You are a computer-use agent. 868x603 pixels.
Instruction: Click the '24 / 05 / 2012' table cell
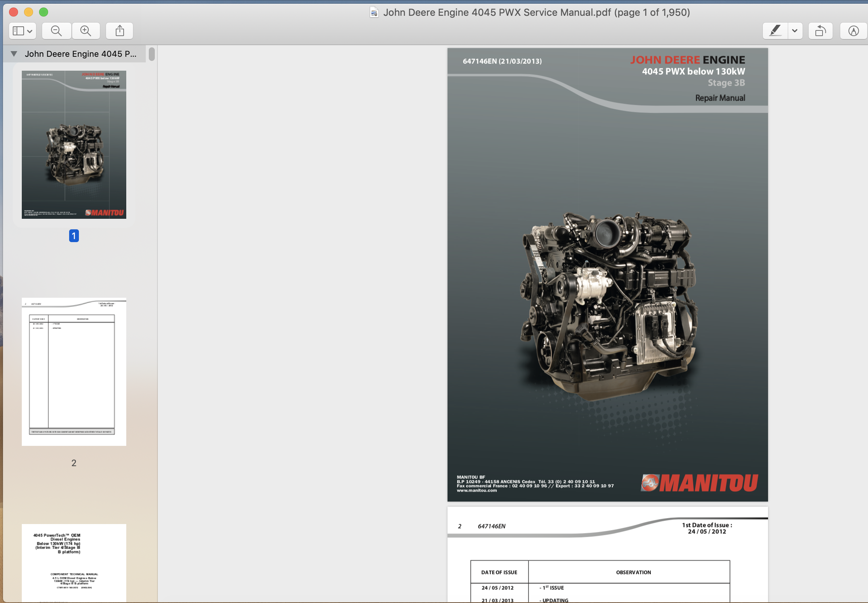tap(498, 588)
